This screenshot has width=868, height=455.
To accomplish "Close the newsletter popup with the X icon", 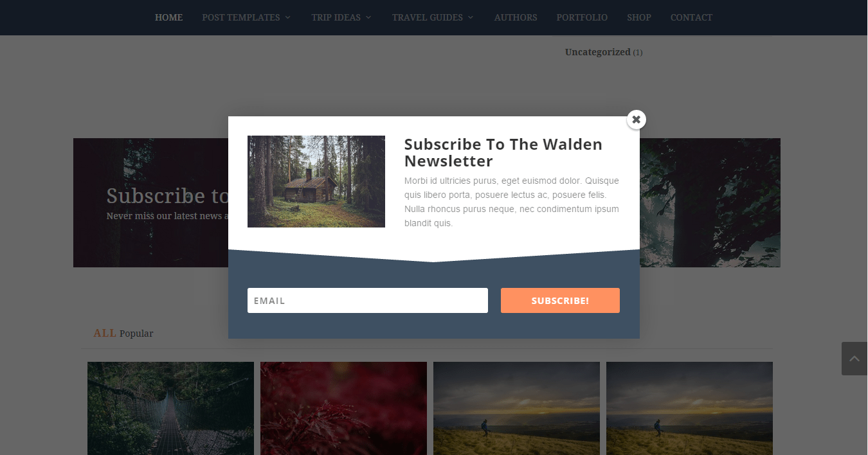I will click(x=636, y=120).
